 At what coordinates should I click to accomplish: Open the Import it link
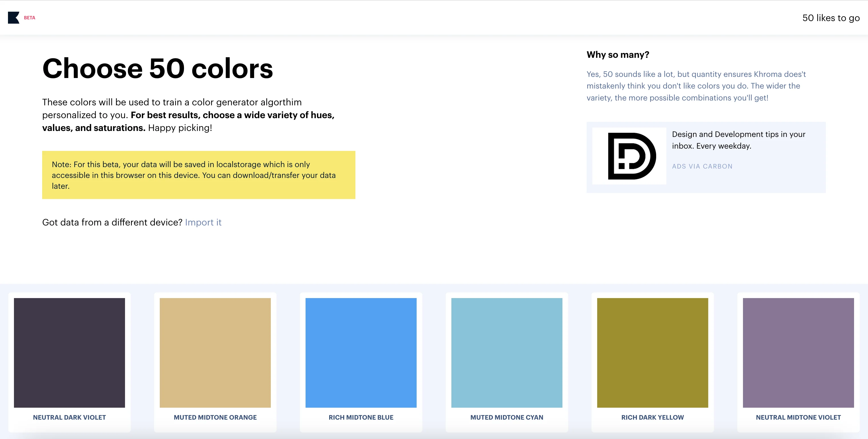point(203,222)
